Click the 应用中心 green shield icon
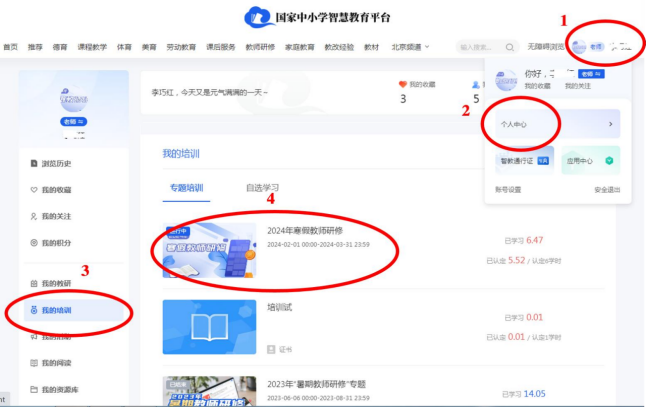 tap(609, 160)
